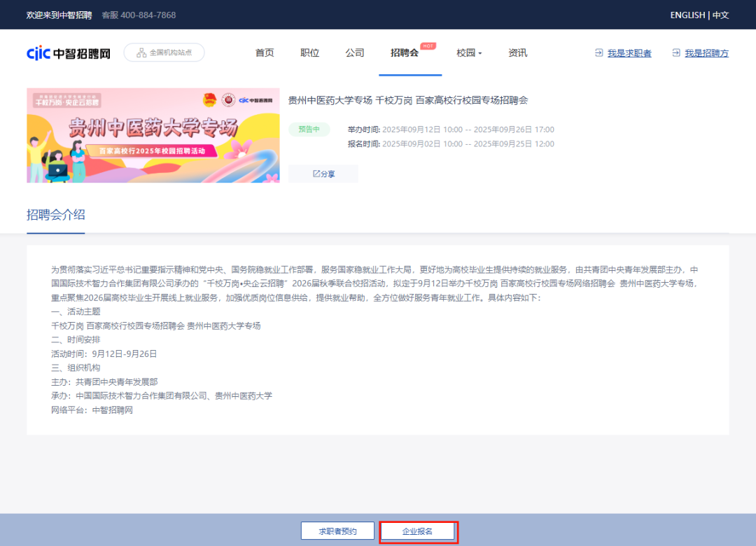Click the 贵州中医药大学专场 banner image

(x=153, y=135)
